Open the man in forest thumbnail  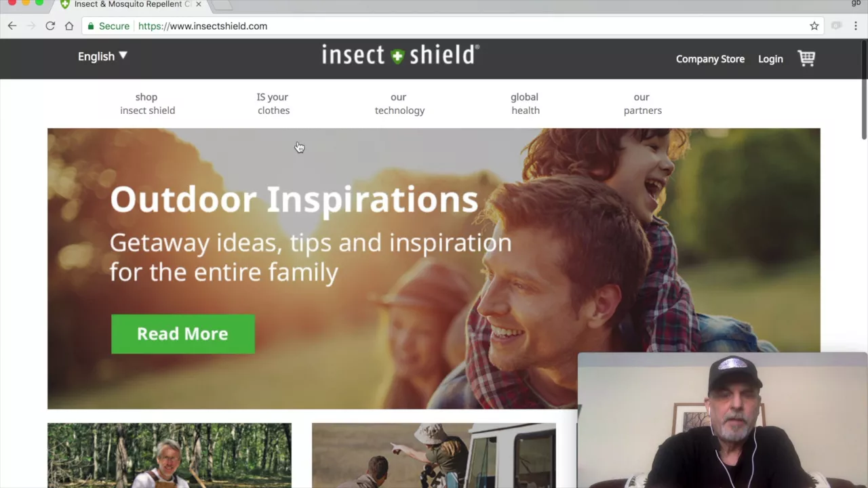170,455
